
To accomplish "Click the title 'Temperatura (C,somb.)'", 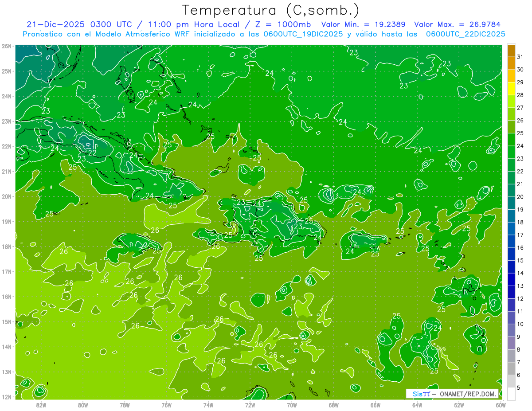I will [x=270, y=11].
